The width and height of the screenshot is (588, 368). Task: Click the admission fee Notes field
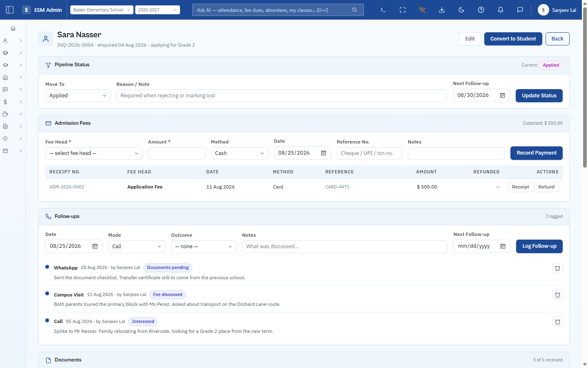click(456, 153)
